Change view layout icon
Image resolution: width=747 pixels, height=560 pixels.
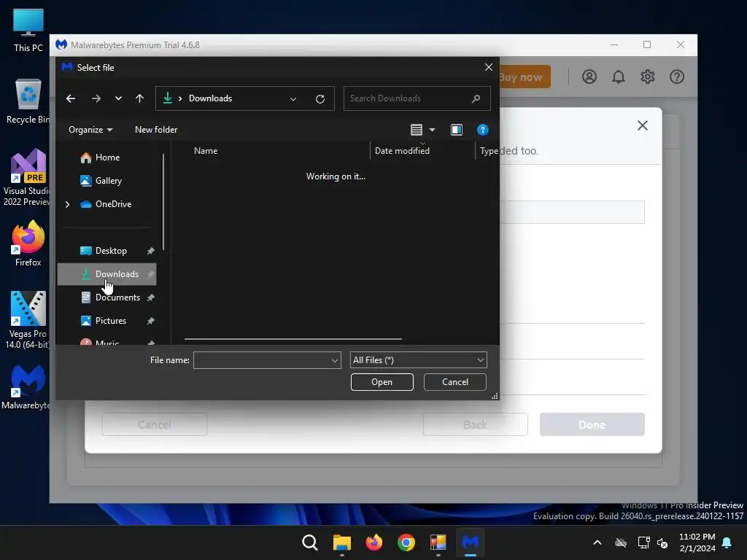(417, 130)
